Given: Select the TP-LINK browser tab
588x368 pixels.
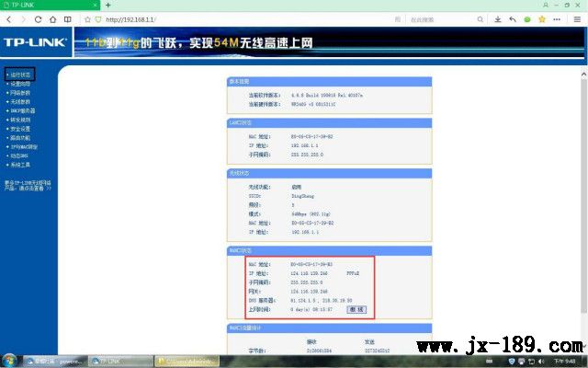Looking at the screenshot, I should [50, 5].
